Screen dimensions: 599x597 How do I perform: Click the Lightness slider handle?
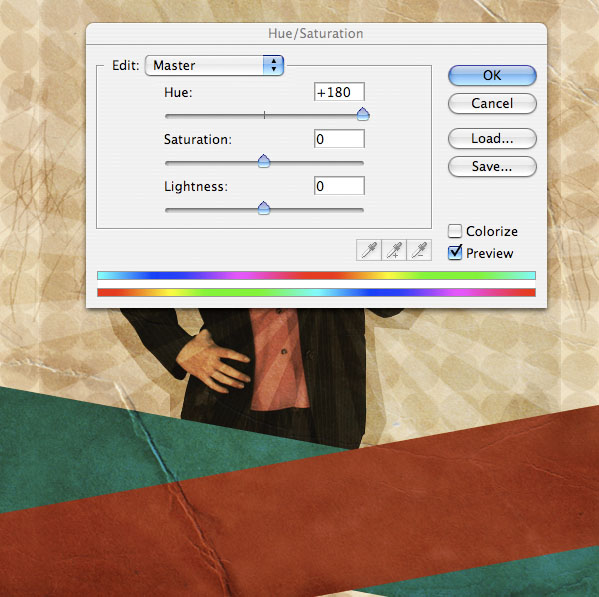click(264, 208)
